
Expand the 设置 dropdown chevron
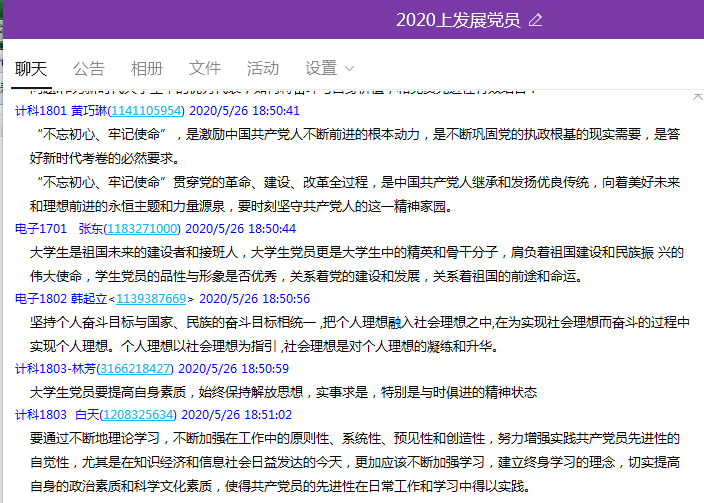pos(350,68)
